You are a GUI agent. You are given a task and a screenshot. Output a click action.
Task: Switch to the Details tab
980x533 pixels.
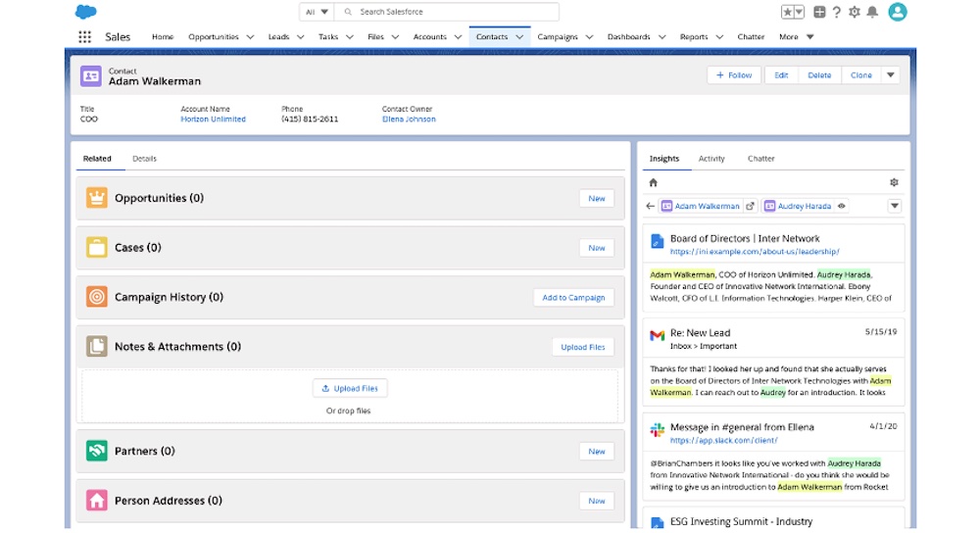pyautogui.click(x=144, y=159)
